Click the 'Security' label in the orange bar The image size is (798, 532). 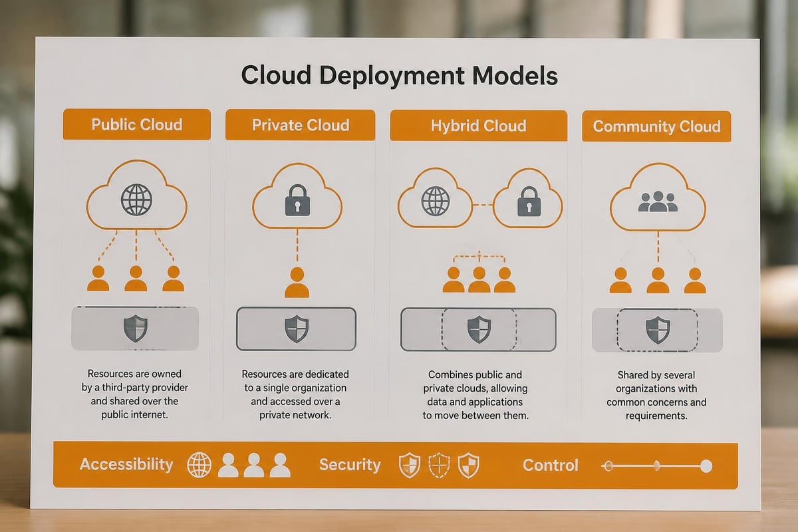[x=350, y=464]
